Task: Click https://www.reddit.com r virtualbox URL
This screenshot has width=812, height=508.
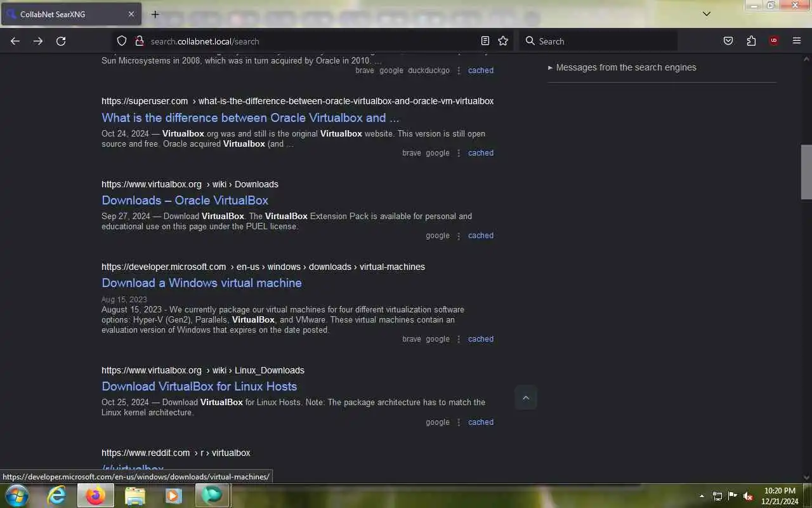Action: click(176, 453)
